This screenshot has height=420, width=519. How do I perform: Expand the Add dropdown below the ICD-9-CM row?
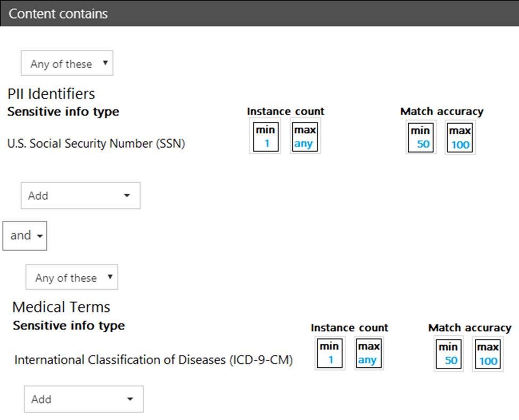coord(84,399)
